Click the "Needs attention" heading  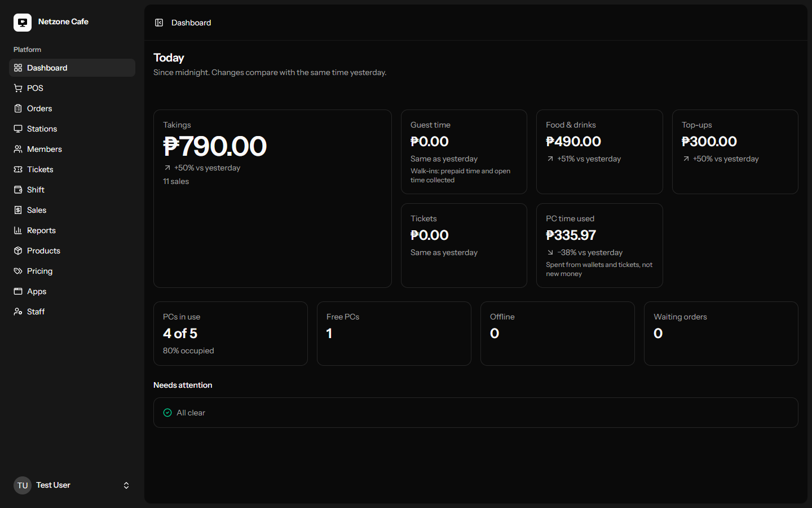click(183, 385)
